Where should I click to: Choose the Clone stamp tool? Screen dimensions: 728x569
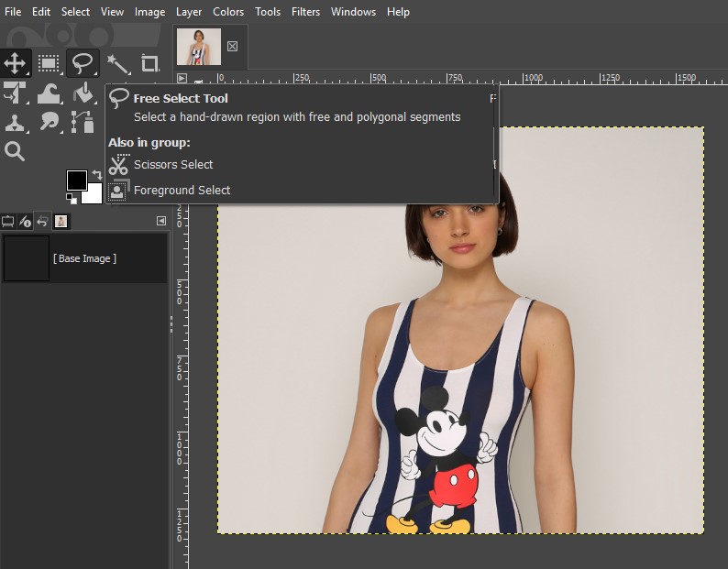(16, 122)
